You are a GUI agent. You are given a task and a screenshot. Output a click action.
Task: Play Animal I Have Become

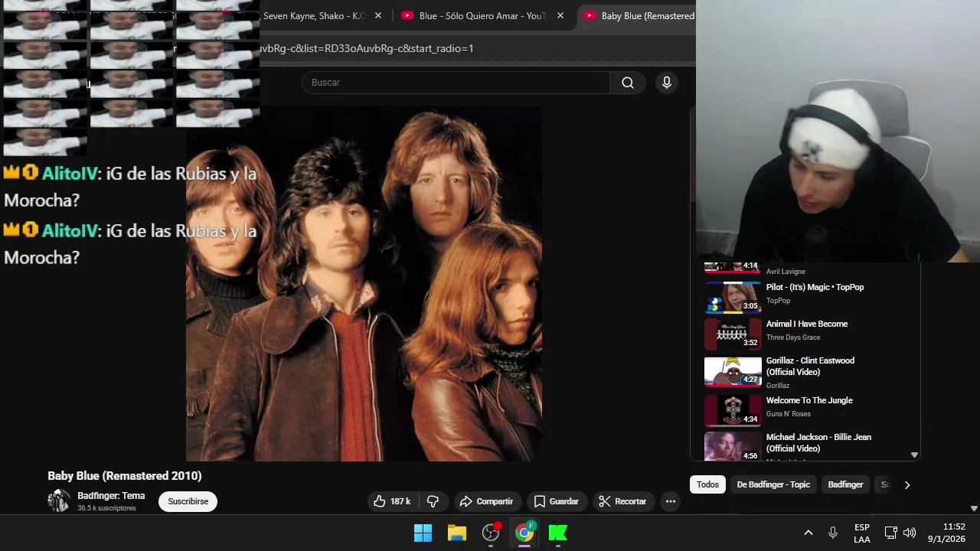click(807, 324)
